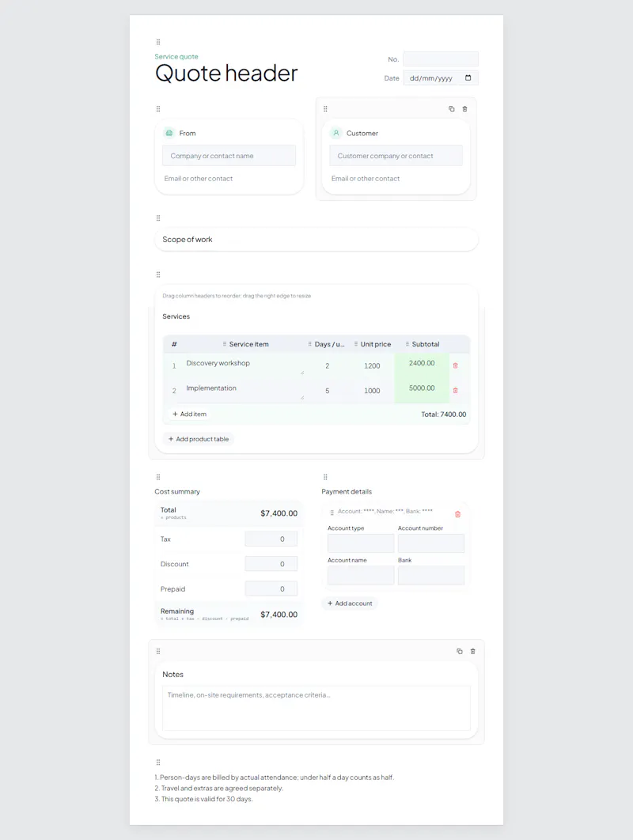Click "This quote is valid for 30 days" text
The width and height of the screenshot is (633, 840).
[x=207, y=799]
